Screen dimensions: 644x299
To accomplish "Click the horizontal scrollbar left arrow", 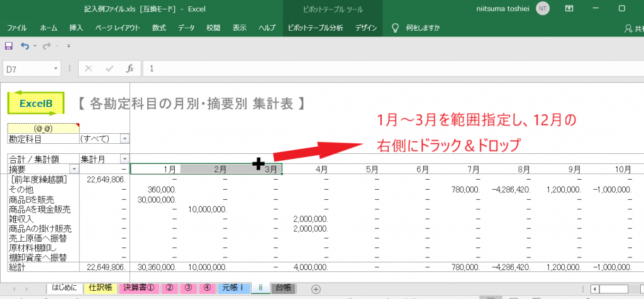I will click(x=594, y=289).
